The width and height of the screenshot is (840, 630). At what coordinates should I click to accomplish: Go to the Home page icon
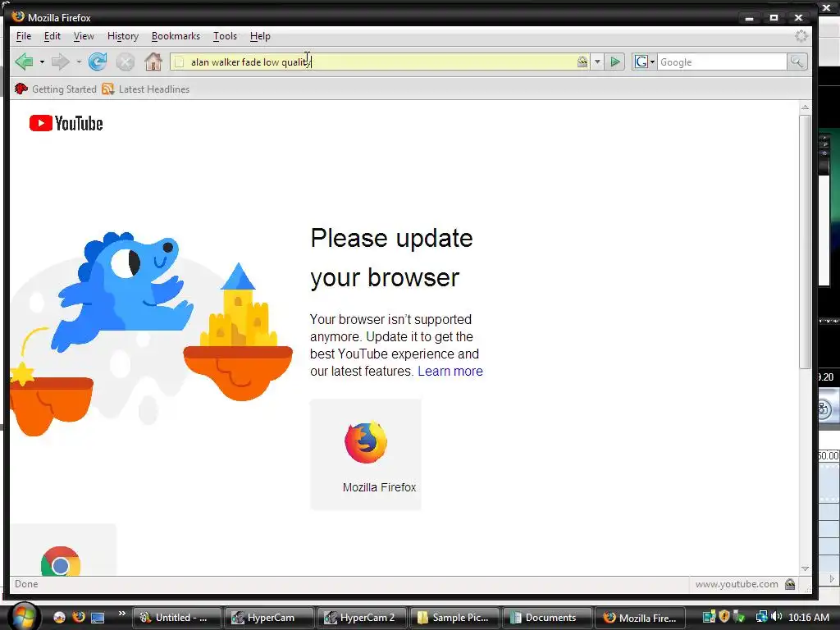(x=153, y=62)
